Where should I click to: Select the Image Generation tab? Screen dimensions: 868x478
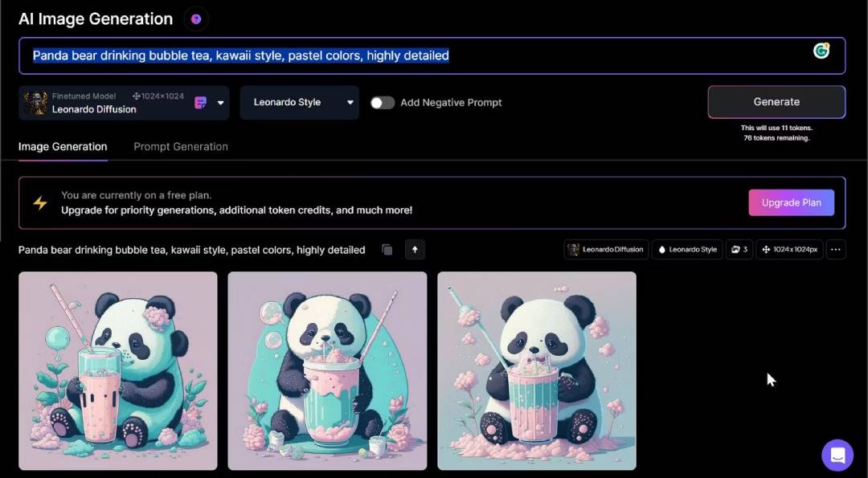(63, 146)
